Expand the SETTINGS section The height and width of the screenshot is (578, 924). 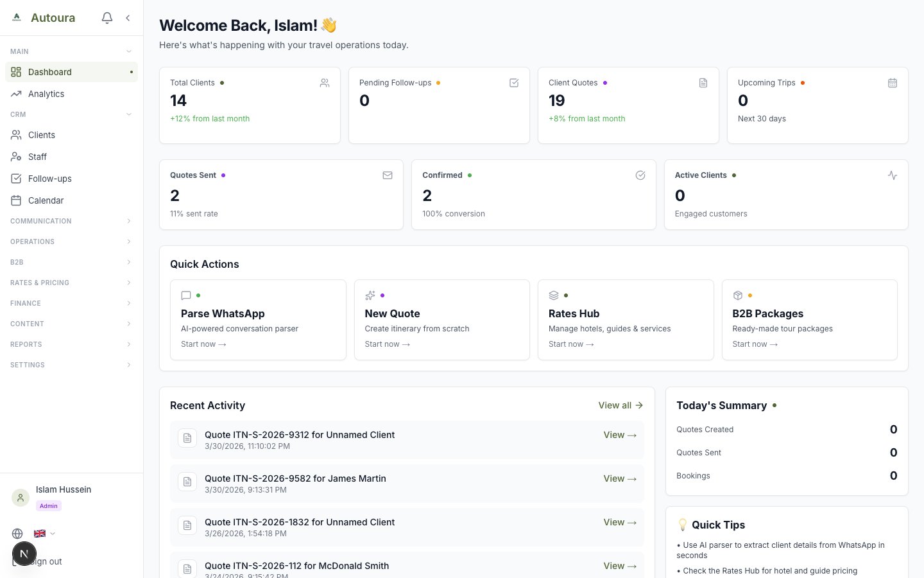(71, 365)
